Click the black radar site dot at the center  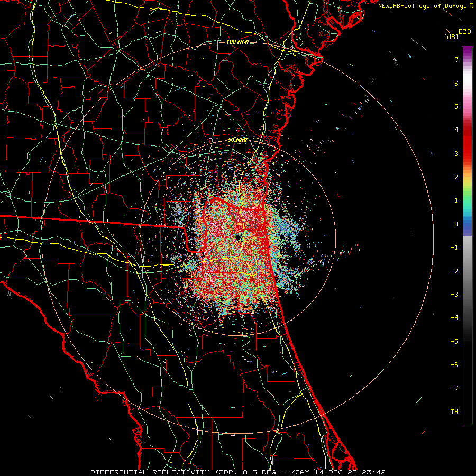(239, 237)
